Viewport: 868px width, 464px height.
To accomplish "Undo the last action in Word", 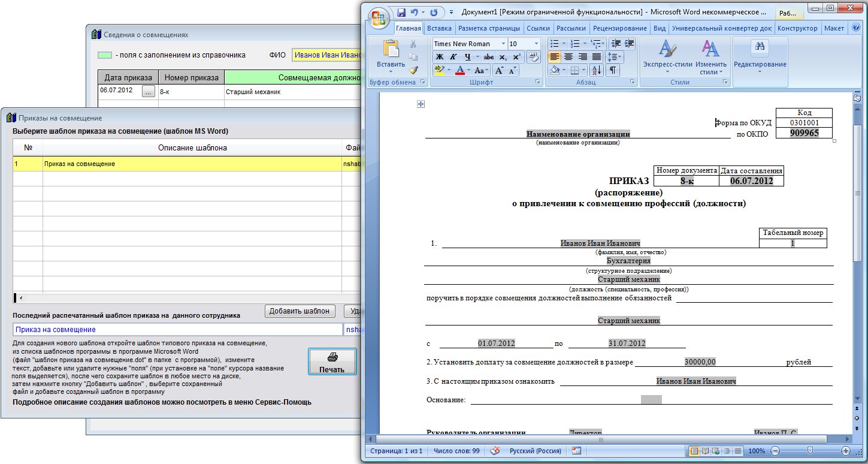I will pyautogui.click(x=414, y=12).
